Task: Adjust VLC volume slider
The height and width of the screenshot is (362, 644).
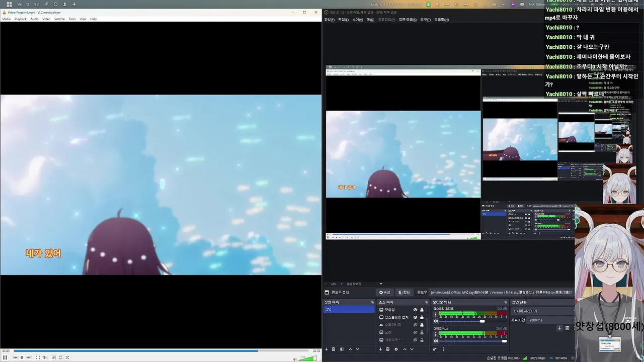Action: 308,358
